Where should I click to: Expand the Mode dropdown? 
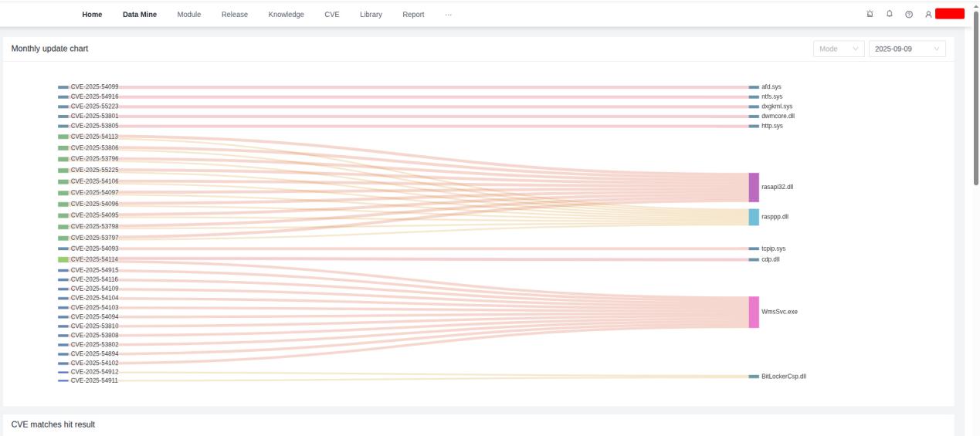[838, 49]
